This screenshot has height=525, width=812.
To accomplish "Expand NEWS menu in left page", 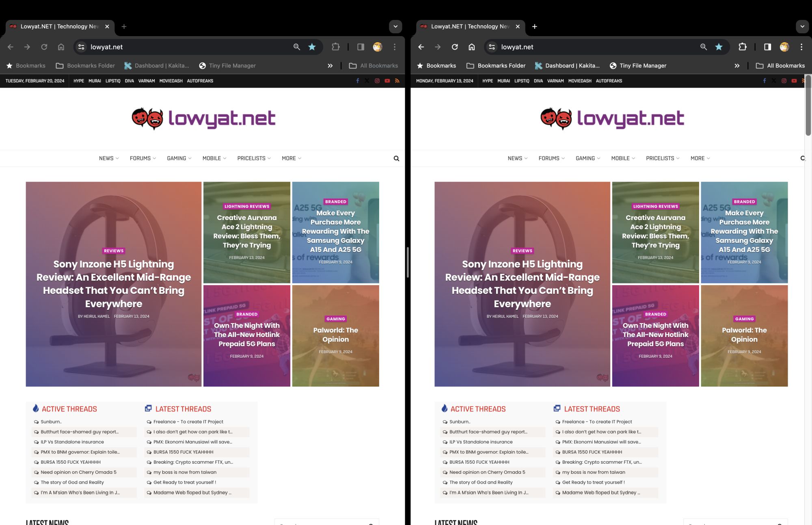I will coord(109,158).
